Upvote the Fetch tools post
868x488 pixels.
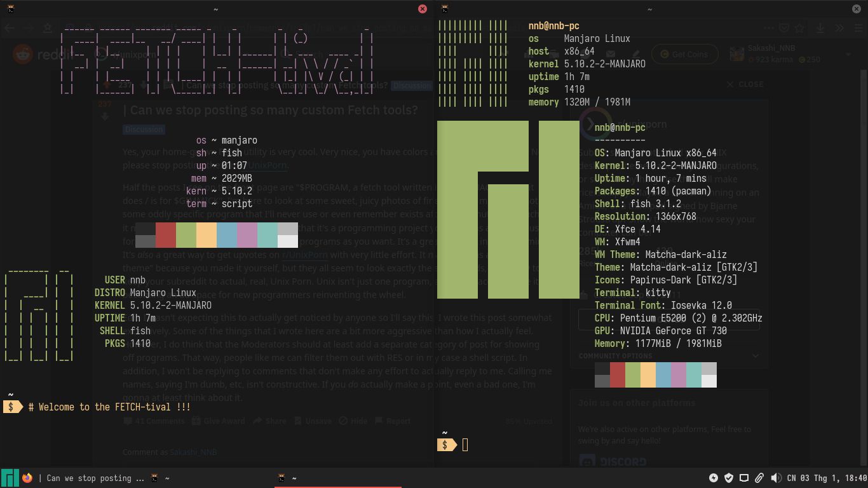(x=105, y=85)
